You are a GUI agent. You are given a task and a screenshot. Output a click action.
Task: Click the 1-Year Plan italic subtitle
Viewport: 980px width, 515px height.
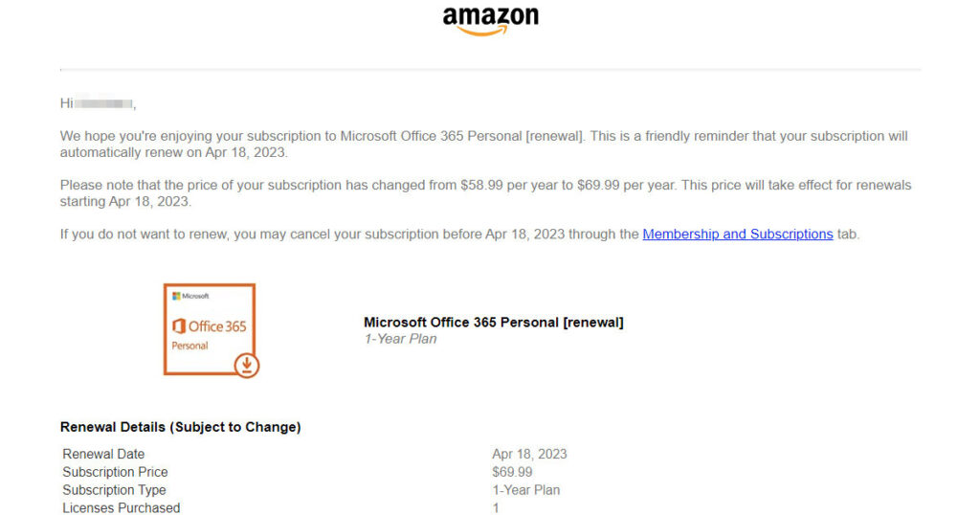tap(400, 340)
